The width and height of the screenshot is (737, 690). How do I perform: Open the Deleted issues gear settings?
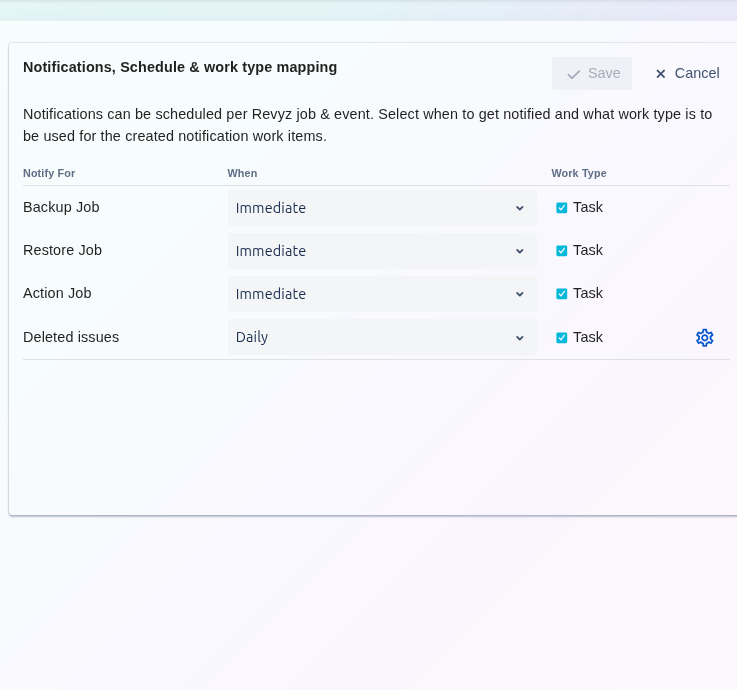(x=704, y=338)
